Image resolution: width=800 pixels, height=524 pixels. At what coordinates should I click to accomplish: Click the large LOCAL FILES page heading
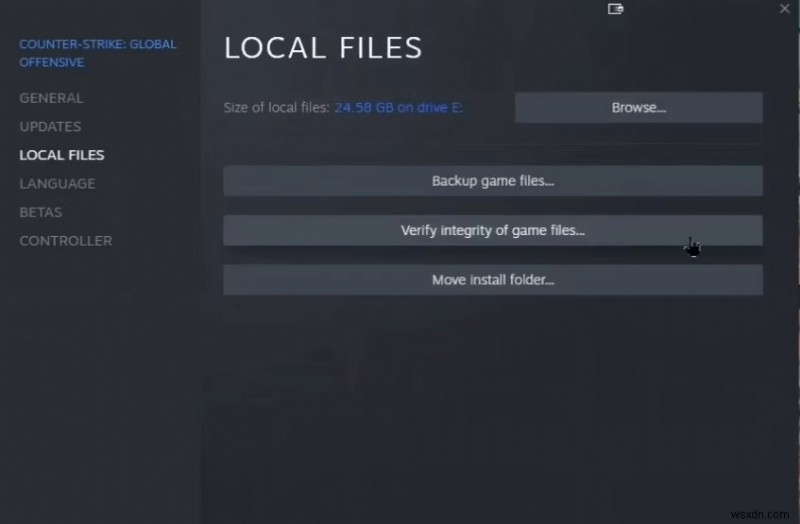(x=323, y=48)
